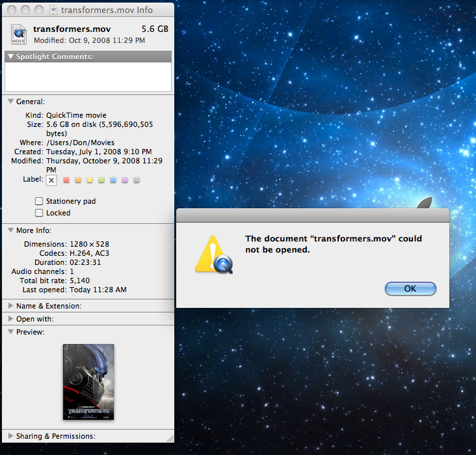The image size is (476, 455).
Task: Close the transformers.mov Info window
Action: (12, 10)
